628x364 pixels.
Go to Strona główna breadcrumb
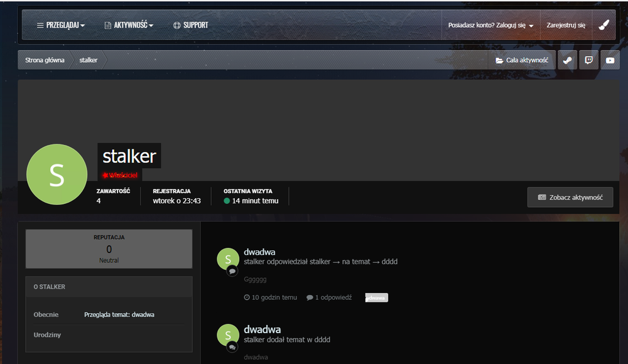[45, 60]
